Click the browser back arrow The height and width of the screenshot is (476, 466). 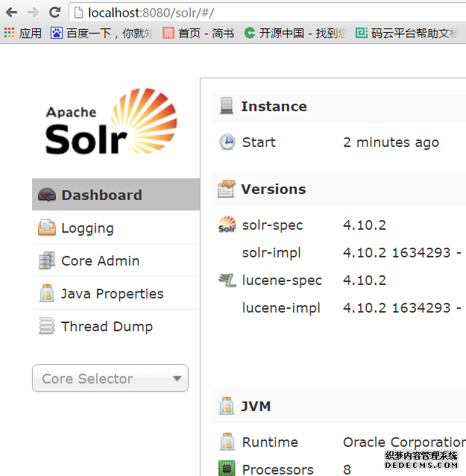coord(11,12)
